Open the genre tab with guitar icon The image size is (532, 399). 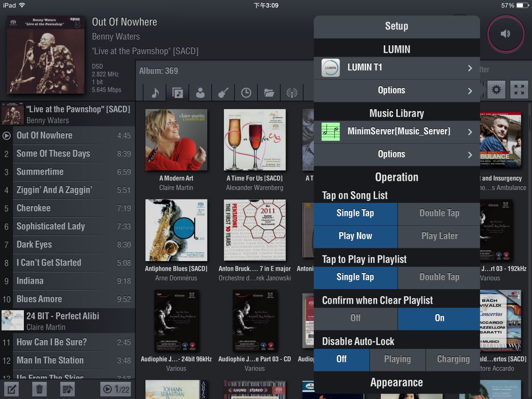pyautogui.click(x=223, y=92)
